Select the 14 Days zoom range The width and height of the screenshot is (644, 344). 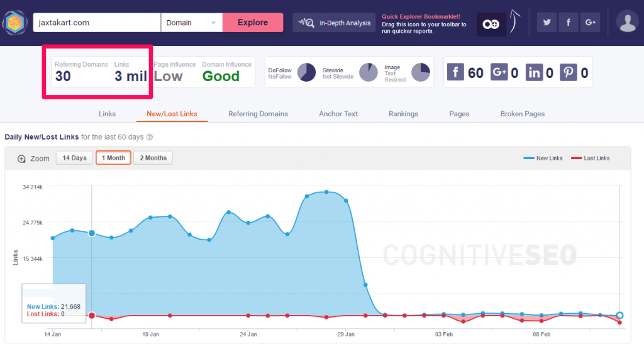(x=74, y=158)
